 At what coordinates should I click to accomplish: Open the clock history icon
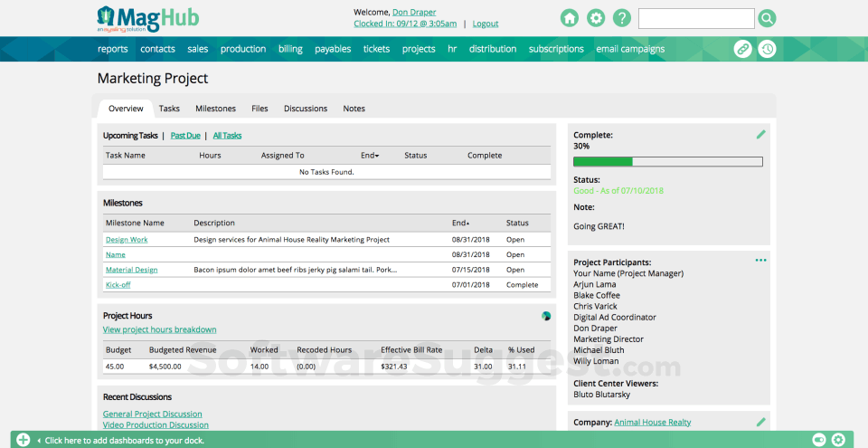click(767, 49)
